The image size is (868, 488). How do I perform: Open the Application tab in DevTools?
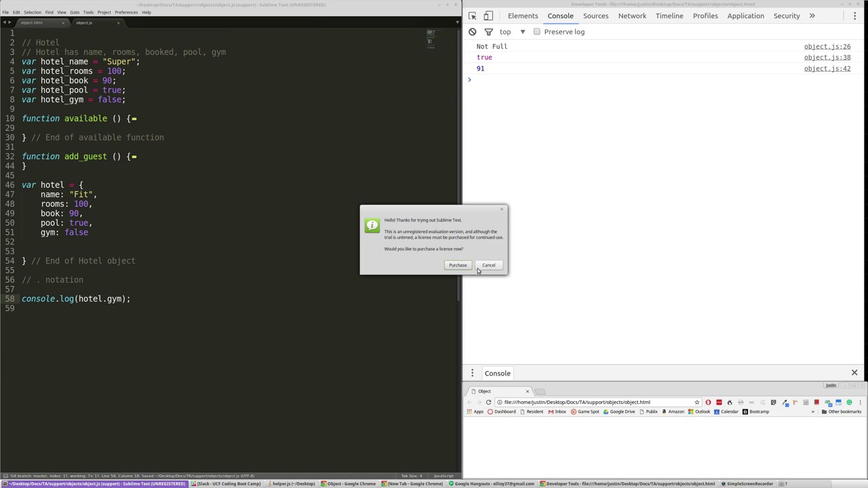click(x=745, y=16)
